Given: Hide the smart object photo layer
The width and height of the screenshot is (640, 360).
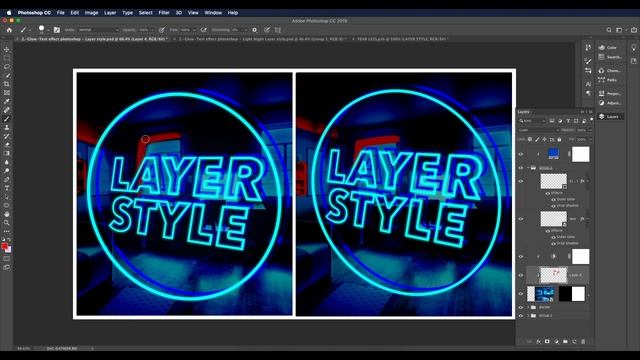Looking at the screenshot, I should 521,294.
